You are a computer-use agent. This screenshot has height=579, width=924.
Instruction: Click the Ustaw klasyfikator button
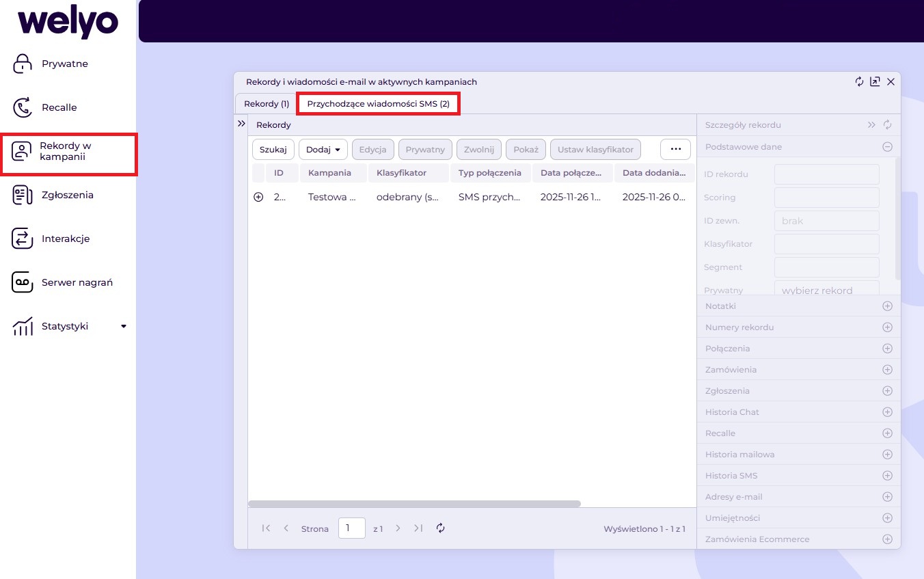point(596,149)
